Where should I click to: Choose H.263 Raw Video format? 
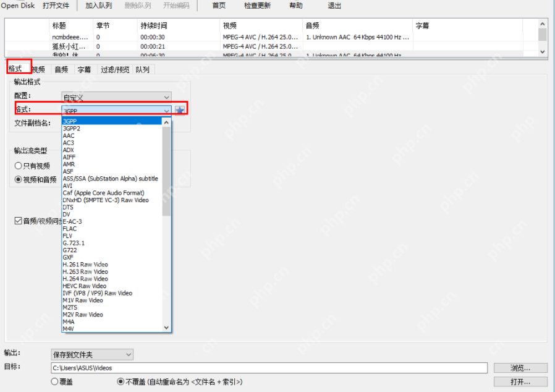click(x=112, y=271)
